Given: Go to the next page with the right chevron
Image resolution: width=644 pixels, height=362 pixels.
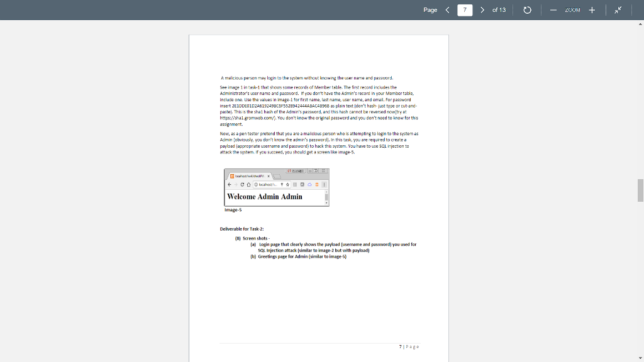Looking at the screenshot, I should tap(483, 9).
